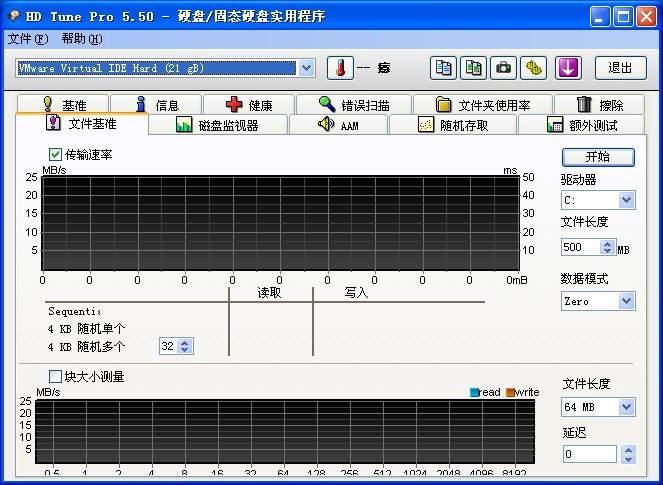This screenshot has height=485, width=663.
Task: Click the thermometer temperature icon
Action: (340, 68)
